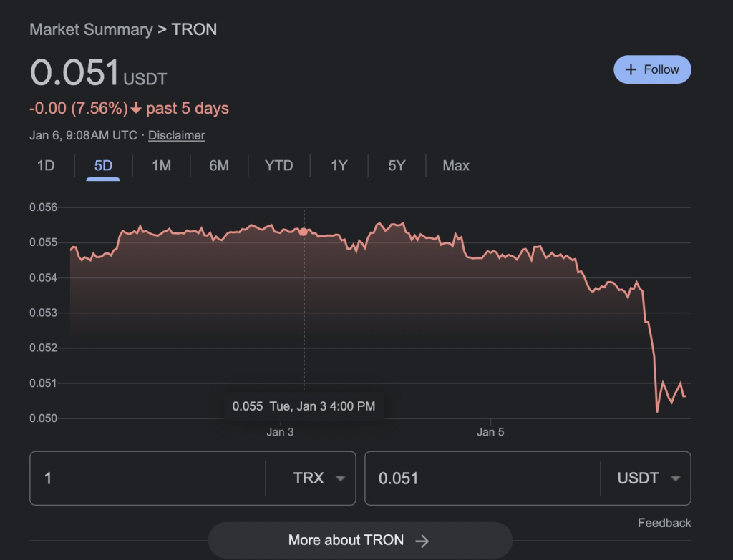
Task: Open the TRX currency dropdown arrow
Action: [x=341, y=478]
